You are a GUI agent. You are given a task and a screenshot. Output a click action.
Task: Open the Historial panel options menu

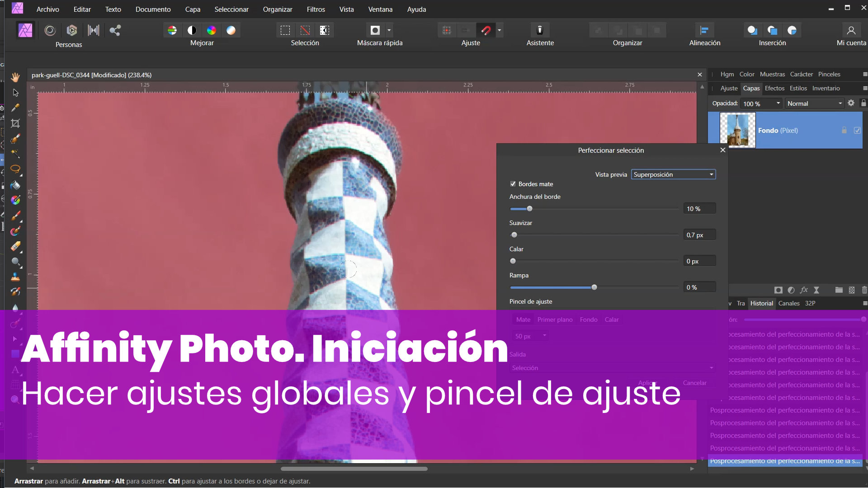[865, 303]
